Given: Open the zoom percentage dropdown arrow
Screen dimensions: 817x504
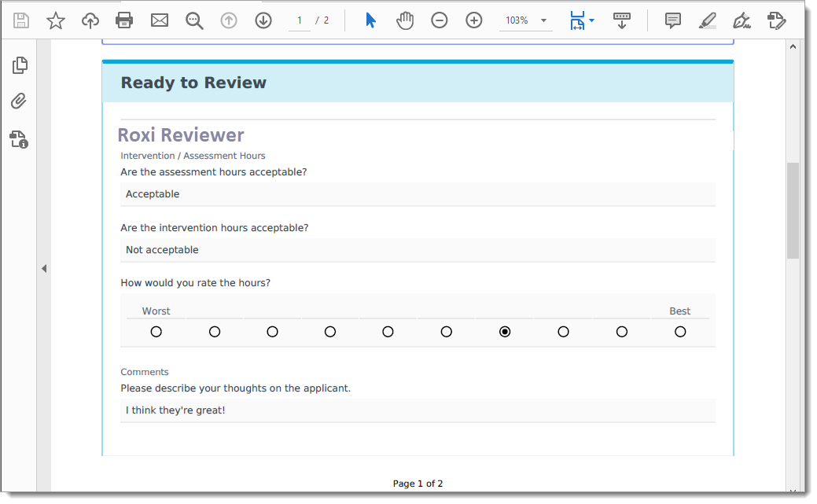Looking at the screenshot, I should tap(543, 21).
